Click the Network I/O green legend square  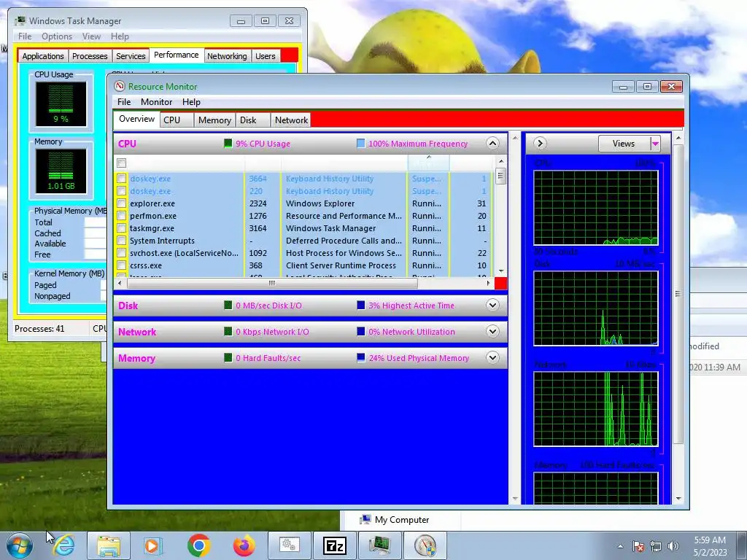click(x=228, y=332)
